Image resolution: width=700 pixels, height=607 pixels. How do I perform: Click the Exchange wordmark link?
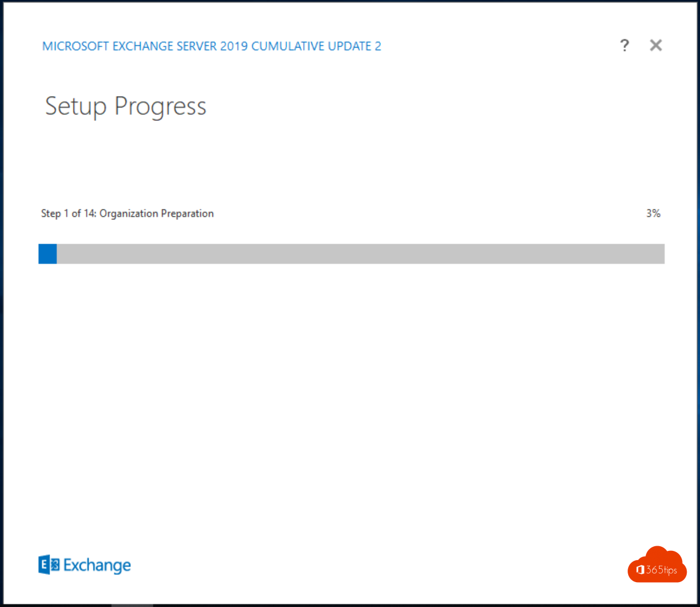[x=98, y=565]
